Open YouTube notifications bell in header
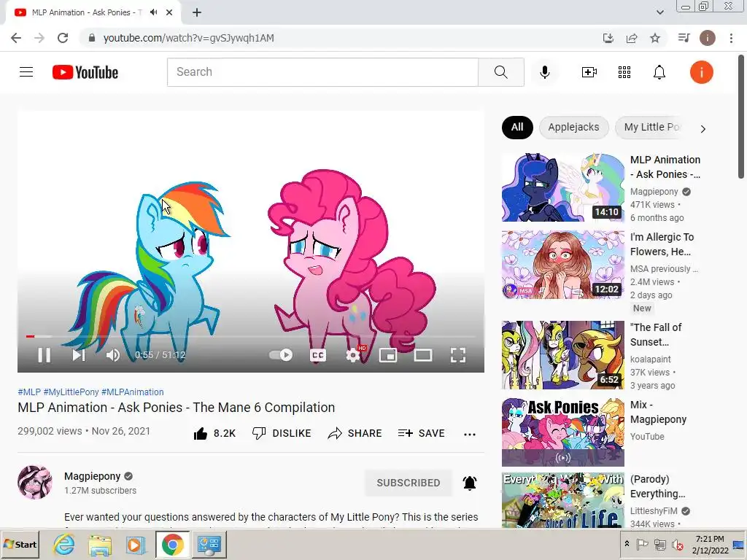The width and height of the screenshot is (747, 560). tap(659, 72)
